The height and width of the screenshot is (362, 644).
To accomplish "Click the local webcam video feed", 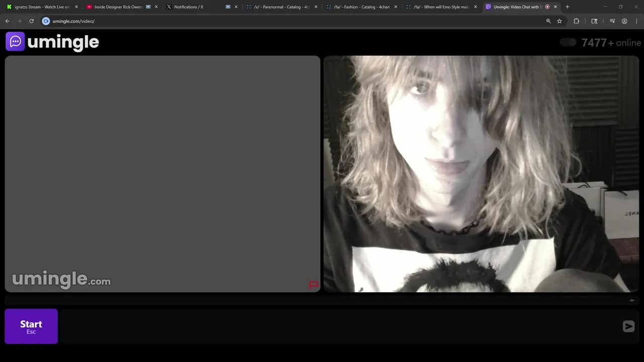I will 481,174.
